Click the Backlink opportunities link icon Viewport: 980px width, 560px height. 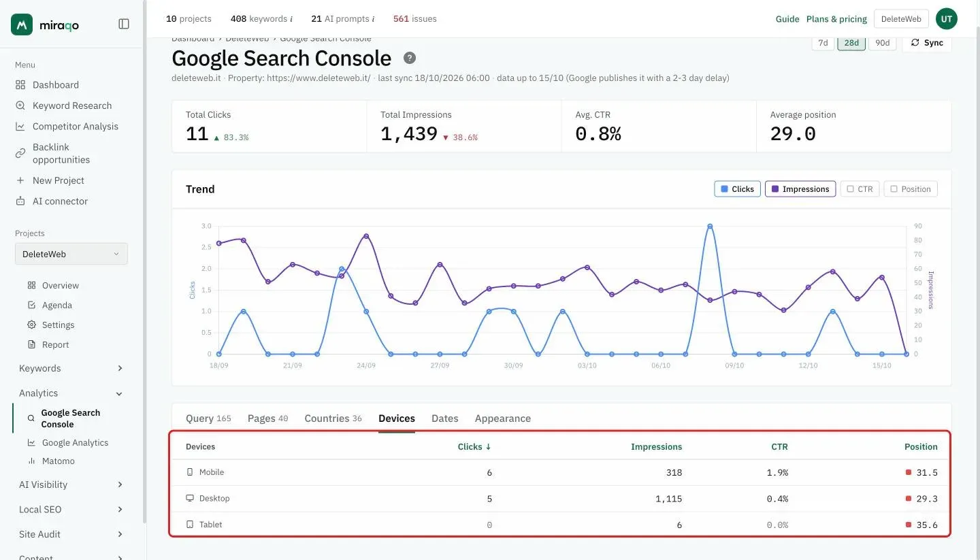point(20,153)
